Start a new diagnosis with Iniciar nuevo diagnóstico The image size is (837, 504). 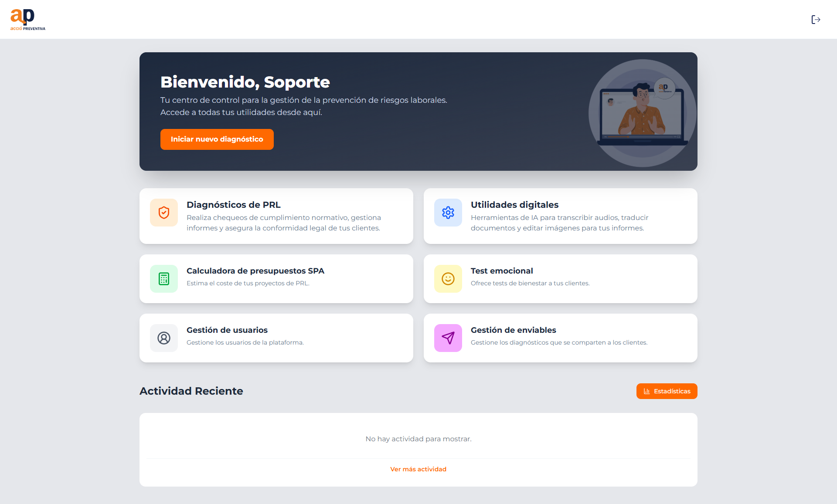point(217,139)
